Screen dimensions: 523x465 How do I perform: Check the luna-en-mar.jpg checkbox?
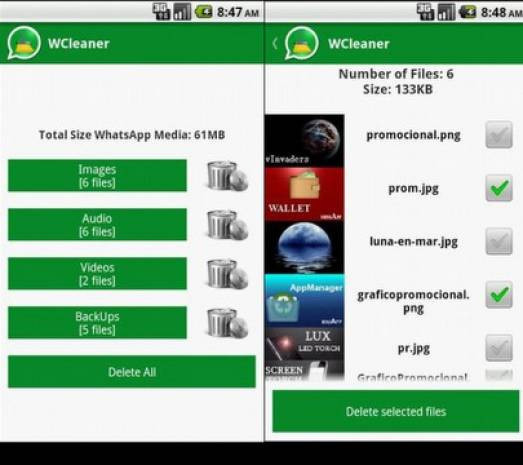[x=499, y=241]
